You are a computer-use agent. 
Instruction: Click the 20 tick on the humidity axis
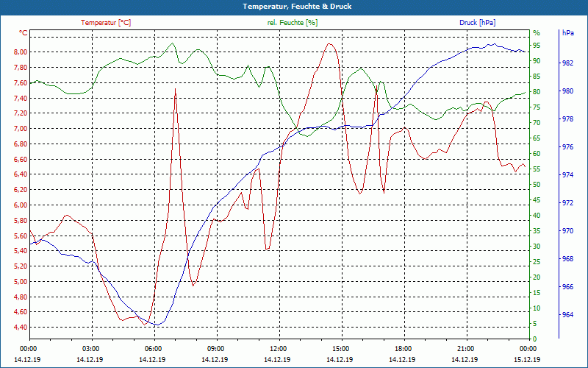point(537,277)
